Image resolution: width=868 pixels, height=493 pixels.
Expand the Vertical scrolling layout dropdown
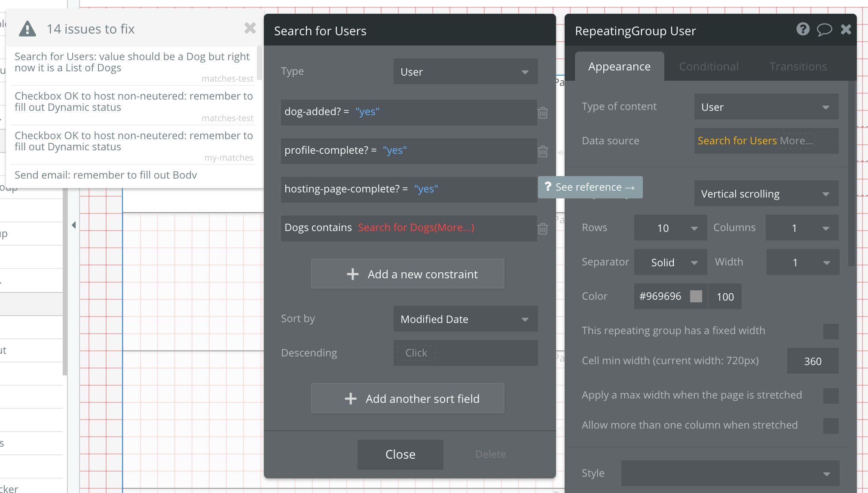click(x=766, y=194)
